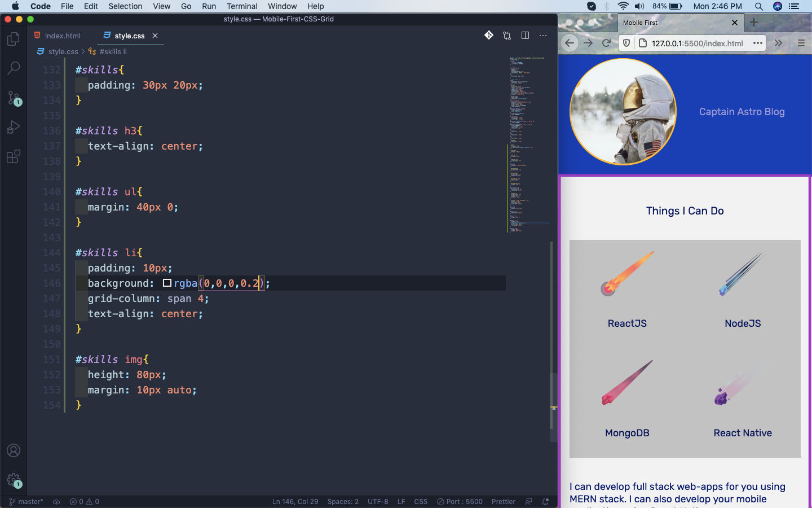Select the Mobile First browser tab
812x508 pixels.
(x=680, y=23)
